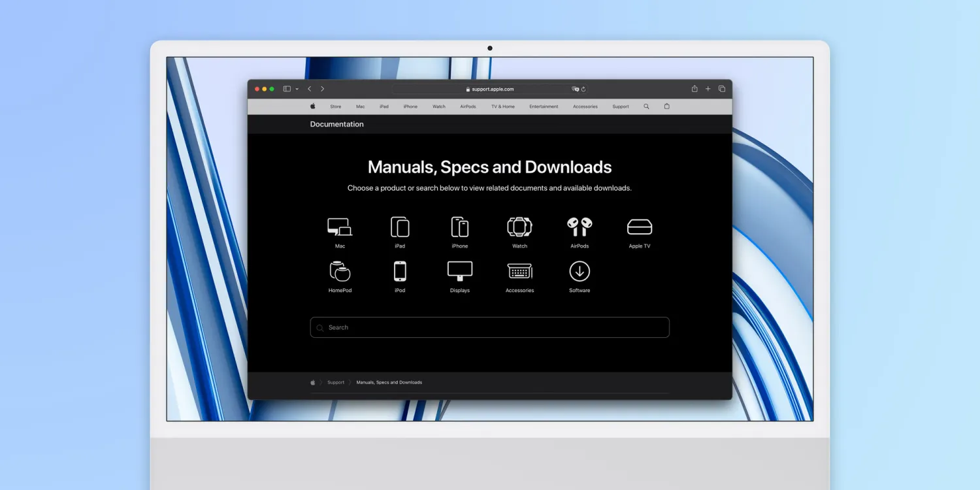Click the Documentation title link
The width and height of the screenshot is (980, 490).
click(337, 124)
